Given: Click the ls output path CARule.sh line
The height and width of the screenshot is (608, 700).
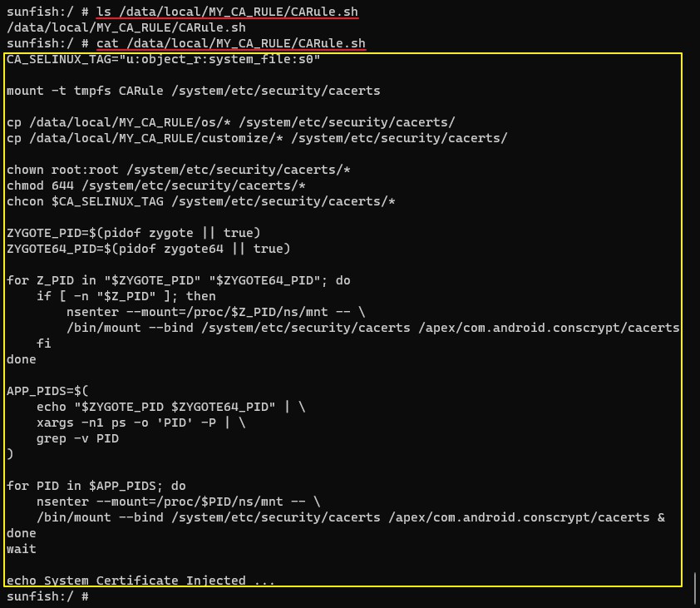Looking at the screenshot, I should click(x=126, y=27).
